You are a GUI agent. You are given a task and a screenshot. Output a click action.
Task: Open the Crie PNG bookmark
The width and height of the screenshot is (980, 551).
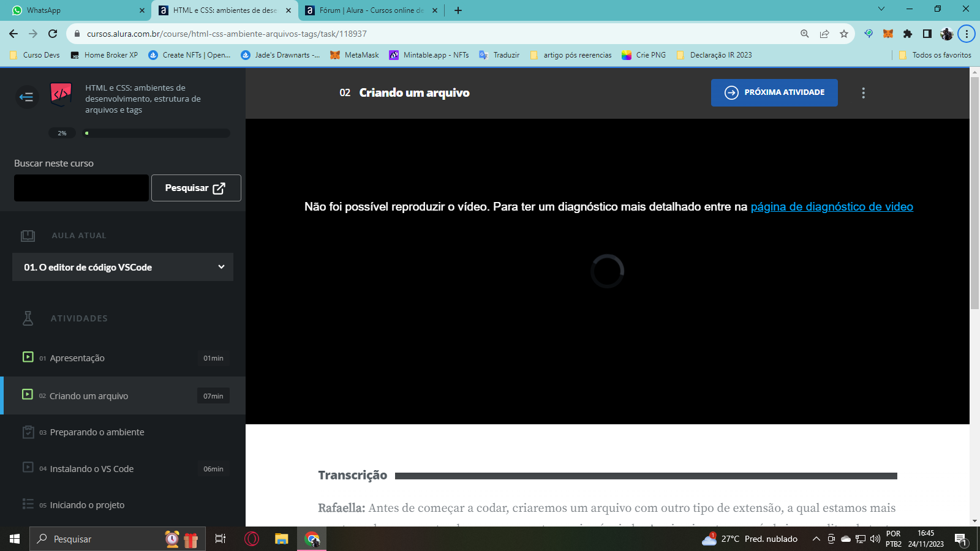644,55
